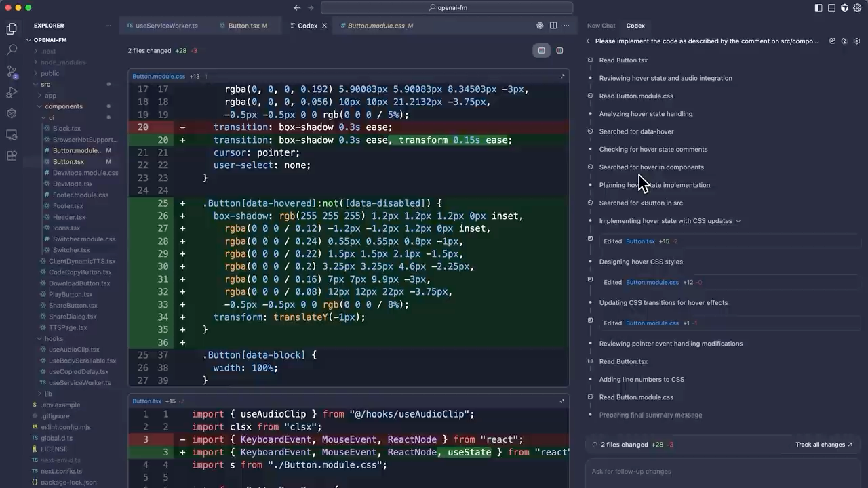The image size is (868, 488).
Task: Open the Codex settings gear in the chat panel
Action: [x=856, y=41]
